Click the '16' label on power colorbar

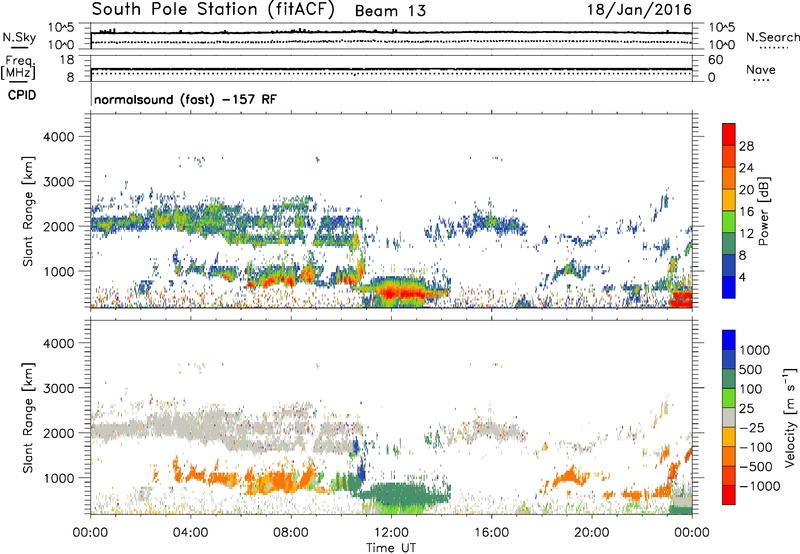click(x=746, y=212)
